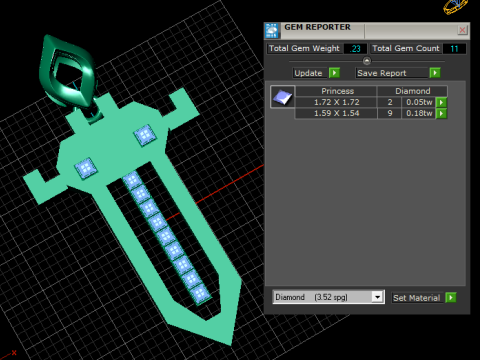Click the Gem Reporter logo icon
Image resolution: width=480 pixels, height=360 pixels.
pos(272,31)
